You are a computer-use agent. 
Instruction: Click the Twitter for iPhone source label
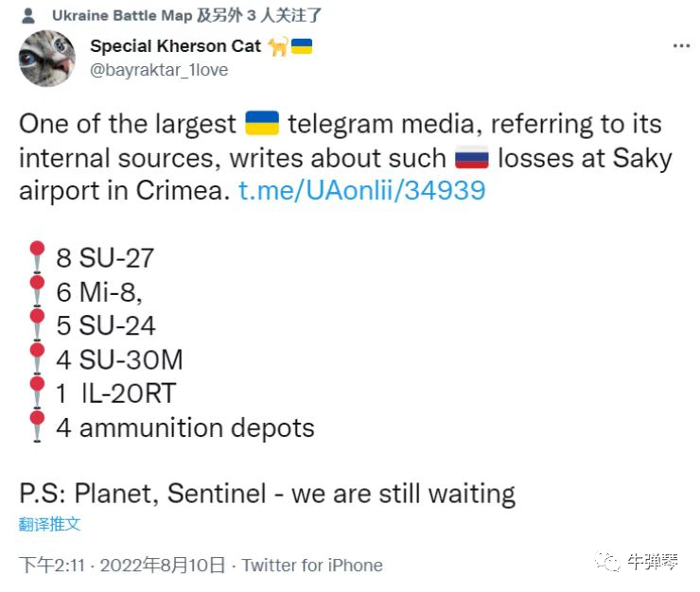tap(312, 566)
